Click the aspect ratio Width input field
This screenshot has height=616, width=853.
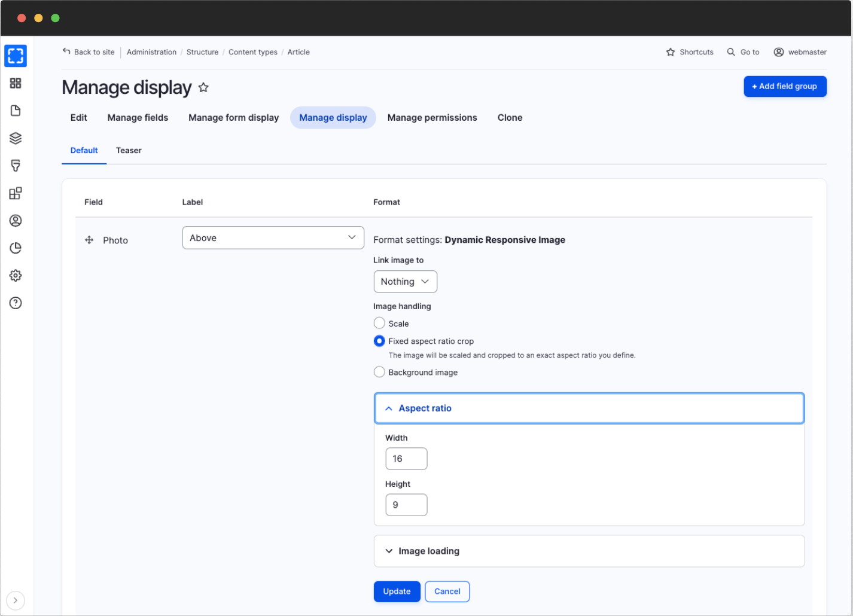406,459
